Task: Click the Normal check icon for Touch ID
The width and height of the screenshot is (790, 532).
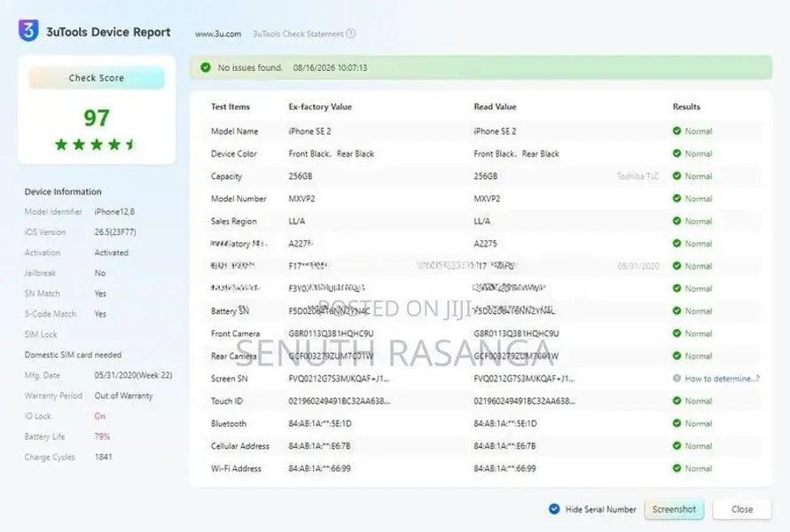Action: coord(677,401)
